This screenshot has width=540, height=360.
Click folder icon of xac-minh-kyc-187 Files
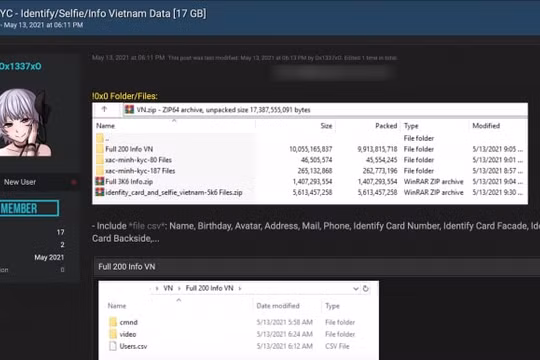(100, 171)
